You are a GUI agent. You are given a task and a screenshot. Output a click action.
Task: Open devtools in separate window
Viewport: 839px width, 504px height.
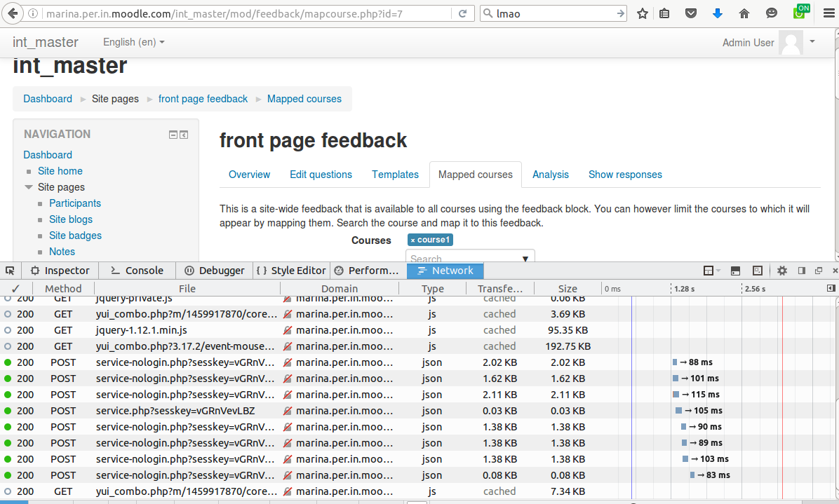818,271
